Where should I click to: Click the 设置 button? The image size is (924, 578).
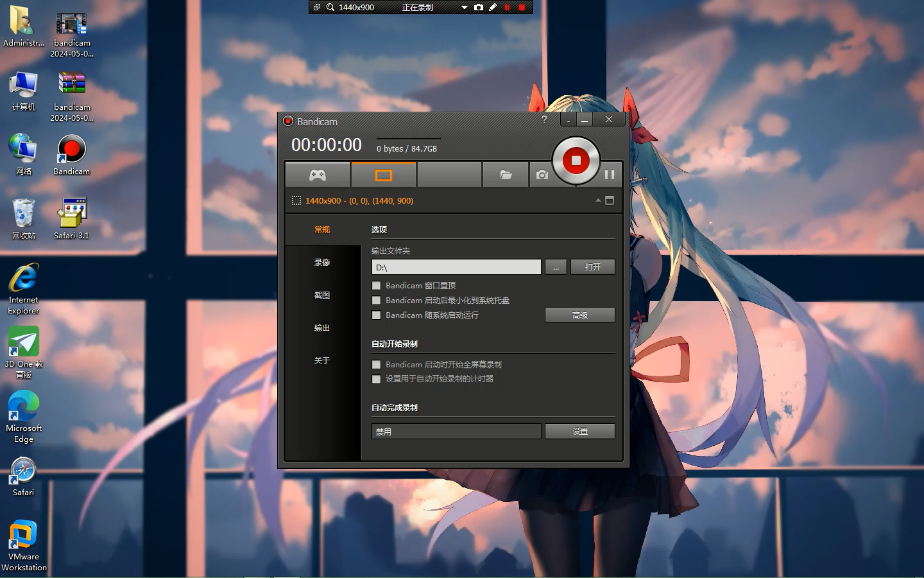tap(580, 431)
